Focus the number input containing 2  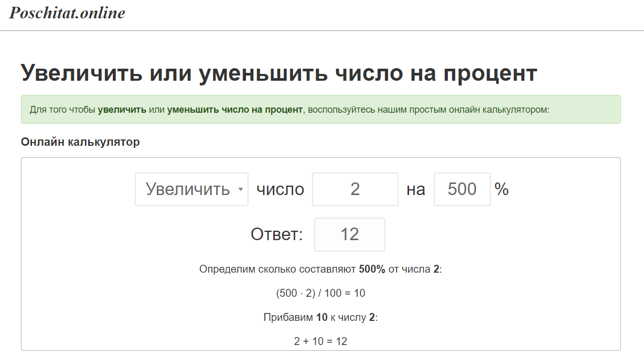coord(355,189)
